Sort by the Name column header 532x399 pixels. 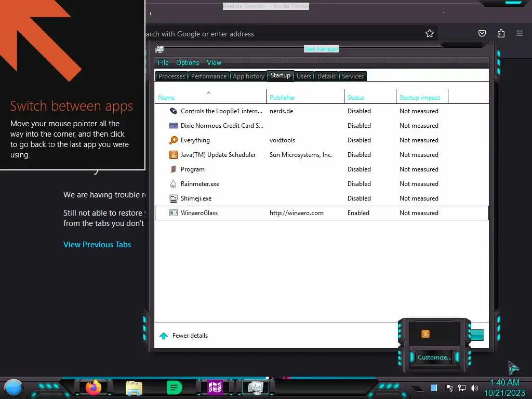click(210, 97)
